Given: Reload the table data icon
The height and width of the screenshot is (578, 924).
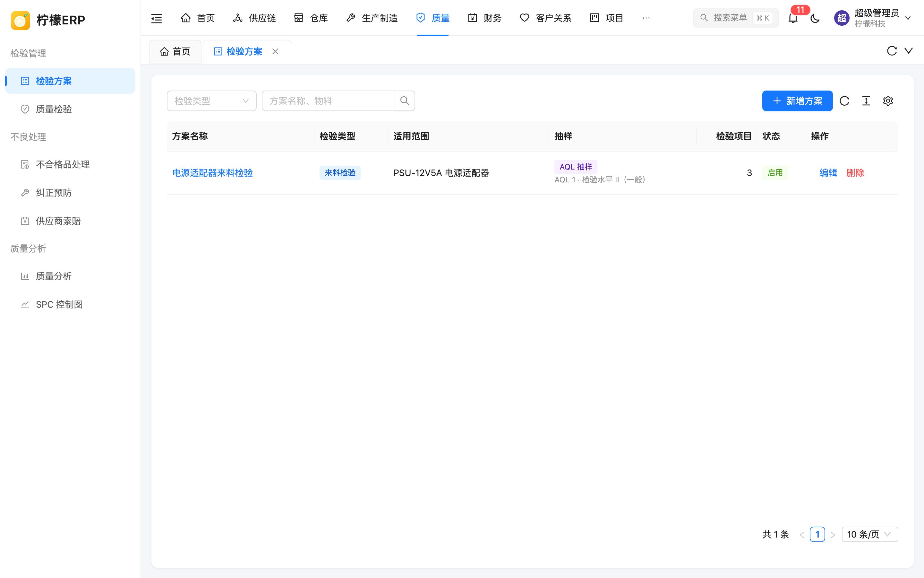Looking at the screenshot, I should pyautogui.click(x=844, y=101).
